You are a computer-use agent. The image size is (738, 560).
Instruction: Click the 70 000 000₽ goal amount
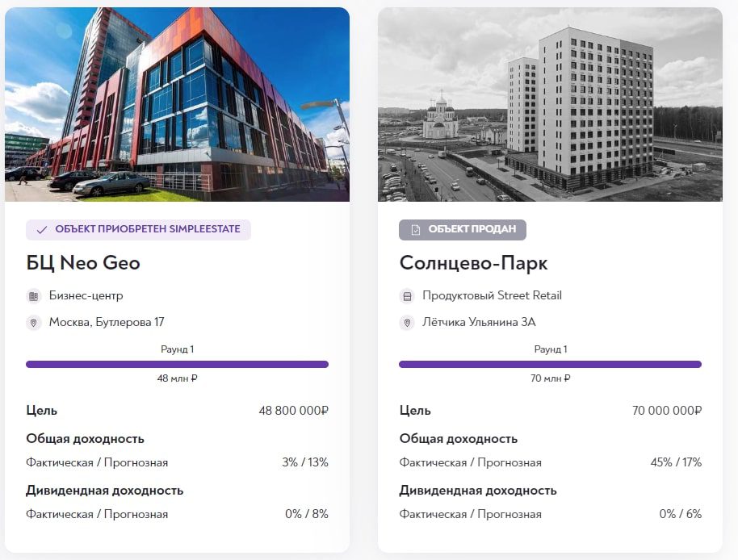[667, 411]
